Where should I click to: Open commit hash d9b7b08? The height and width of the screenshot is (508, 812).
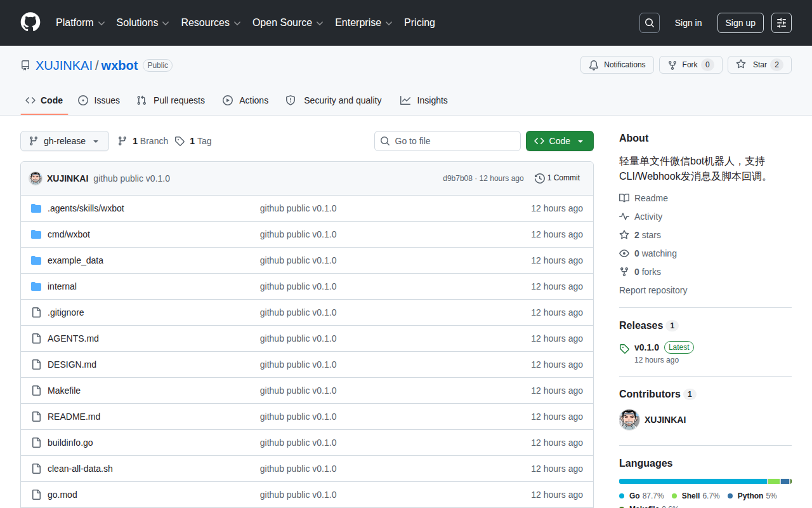(457, 178)
